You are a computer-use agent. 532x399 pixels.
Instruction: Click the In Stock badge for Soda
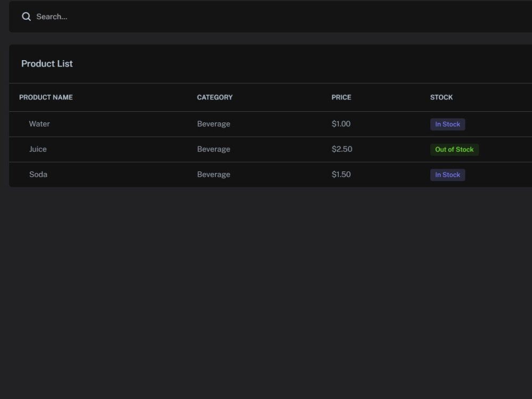[x=447, y=174]
